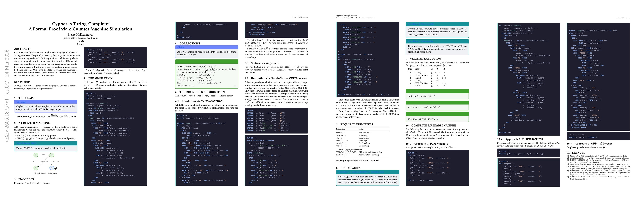Click the "Instr" column header in the execution table
The width and height of the screenshot is (644, 208).
tap(417, 69)
